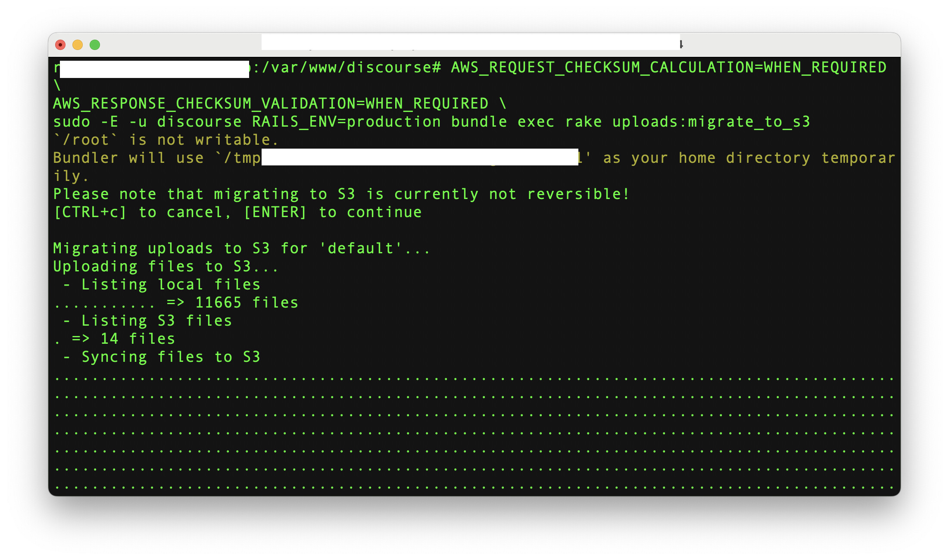Viewport: 949px width, 560px height.
Task: Click the "Syncing files to S3" line
Action: point(171,357)
